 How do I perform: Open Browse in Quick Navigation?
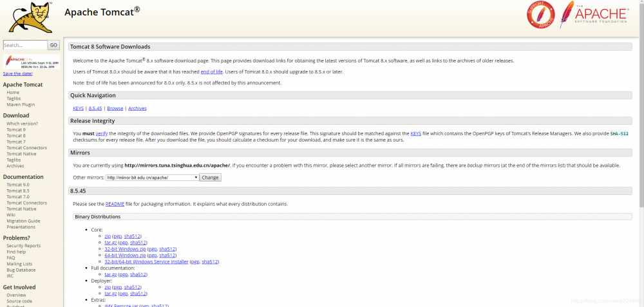click(115, 108)
